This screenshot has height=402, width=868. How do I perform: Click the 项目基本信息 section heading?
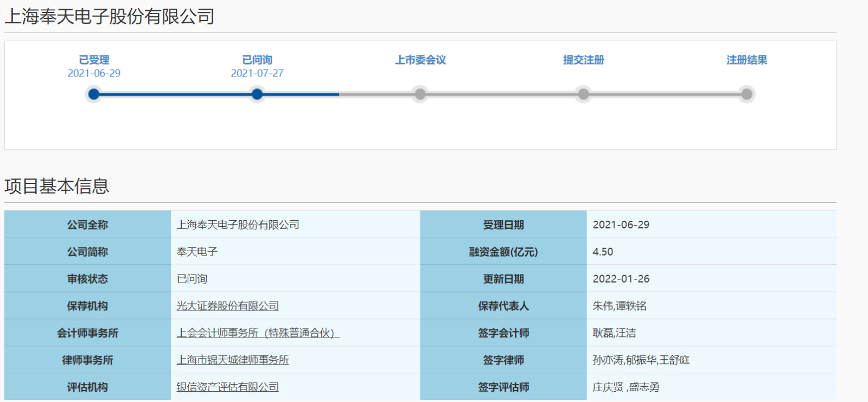pos(57,186)
